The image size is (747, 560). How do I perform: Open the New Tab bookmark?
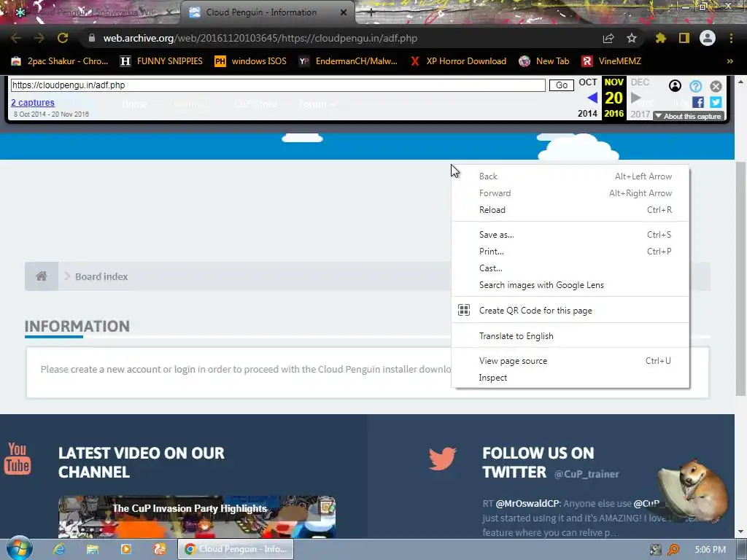point(544,61)
